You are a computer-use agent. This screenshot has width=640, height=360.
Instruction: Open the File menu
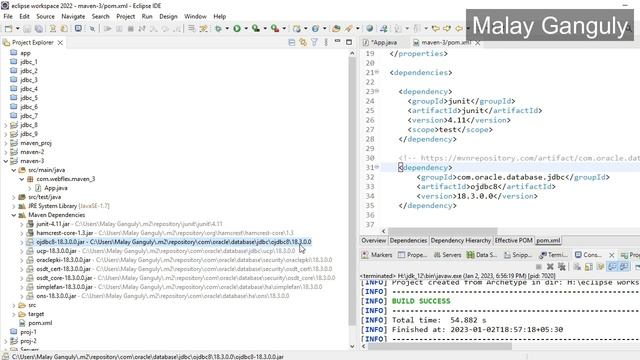tap(8, 16)
